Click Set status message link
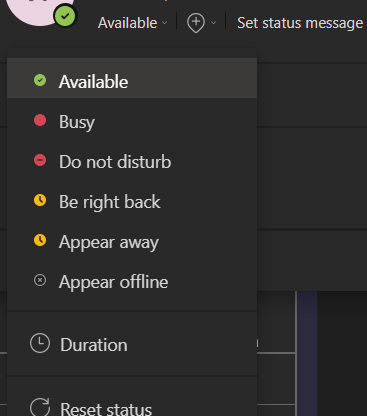Image resolution: width=367 pixels, height=416 pixels. click(300, 23)
